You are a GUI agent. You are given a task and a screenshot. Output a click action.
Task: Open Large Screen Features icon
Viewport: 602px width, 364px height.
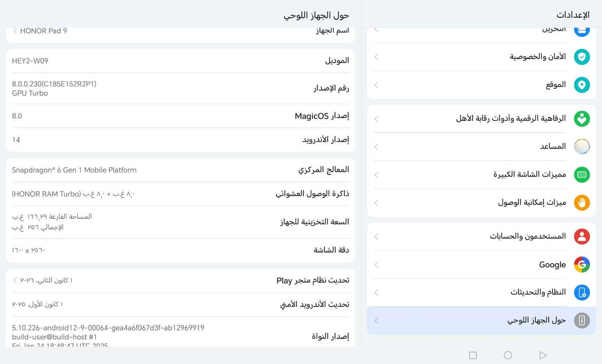582,174
